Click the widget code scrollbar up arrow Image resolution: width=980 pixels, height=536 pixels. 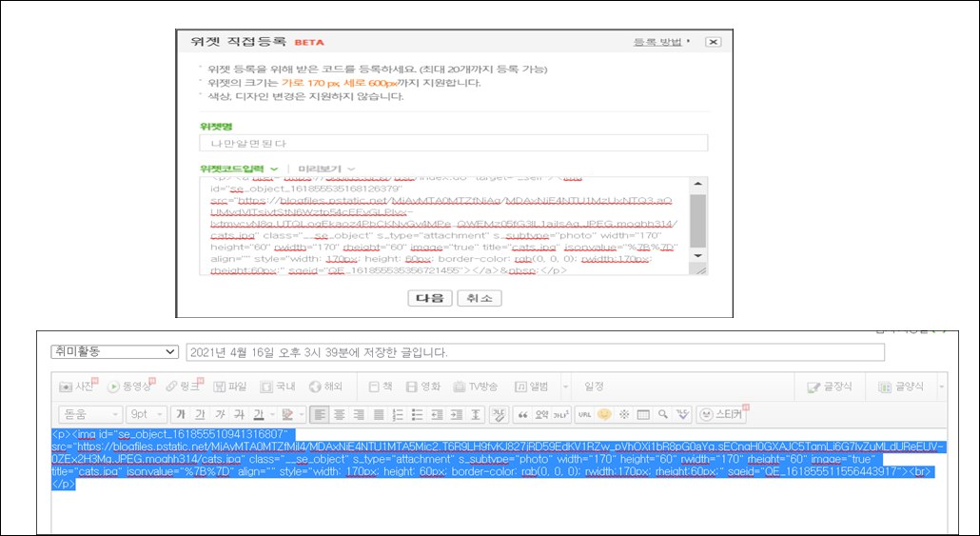[698, 183]
